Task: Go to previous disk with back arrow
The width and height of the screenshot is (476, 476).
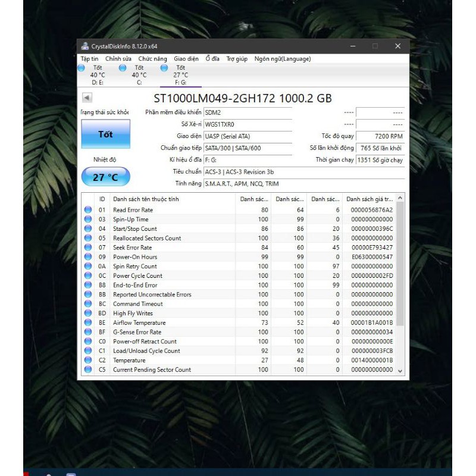Action: (x=87, y=98)
